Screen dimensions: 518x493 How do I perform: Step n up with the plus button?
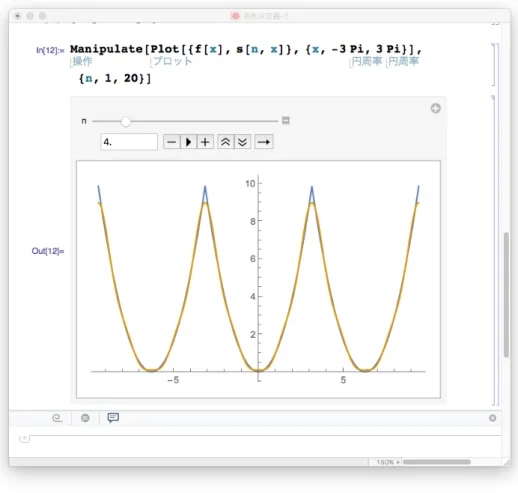tap(205, 142)
